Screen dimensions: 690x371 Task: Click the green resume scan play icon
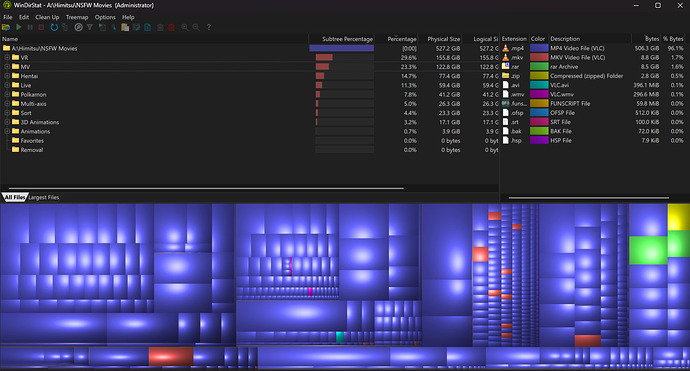pyautogui.click(x=18, y=27)
